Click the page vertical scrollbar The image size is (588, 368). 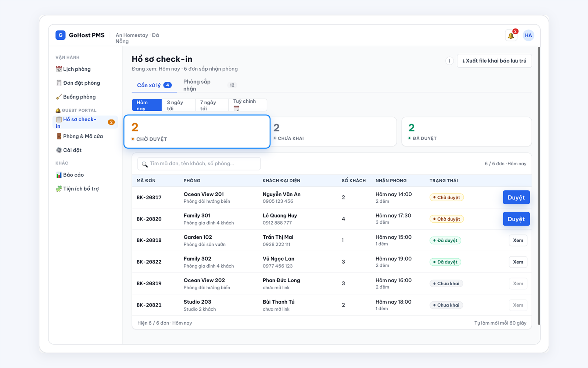[x=539, y=186]
